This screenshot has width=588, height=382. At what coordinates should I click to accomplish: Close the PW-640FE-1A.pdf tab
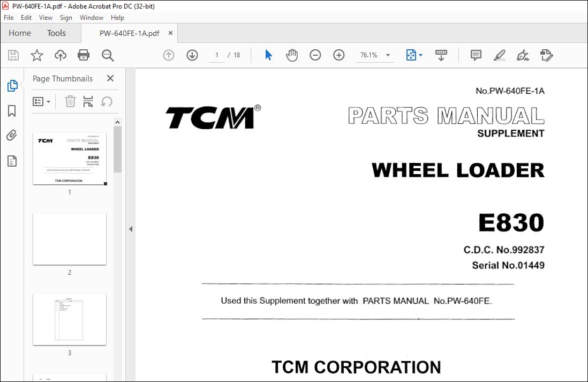click(170, 33)
